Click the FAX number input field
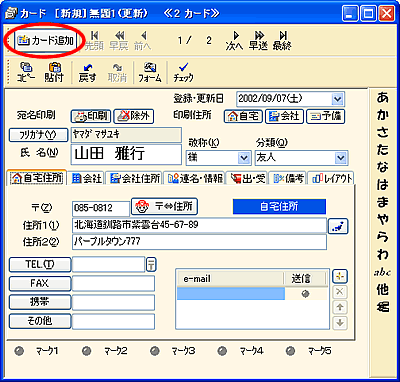 pyautogui.click(x=113, y=283)
